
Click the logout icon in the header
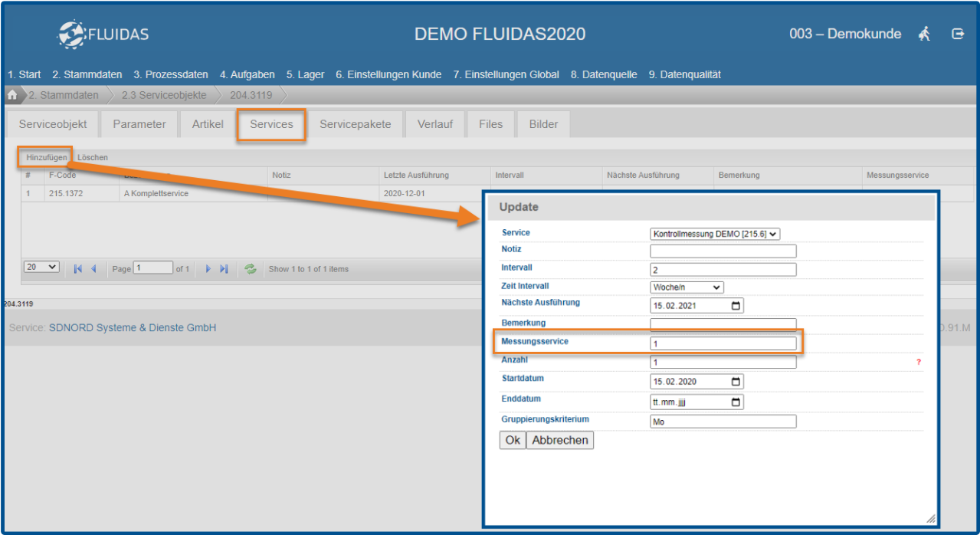tap(958, 34)
